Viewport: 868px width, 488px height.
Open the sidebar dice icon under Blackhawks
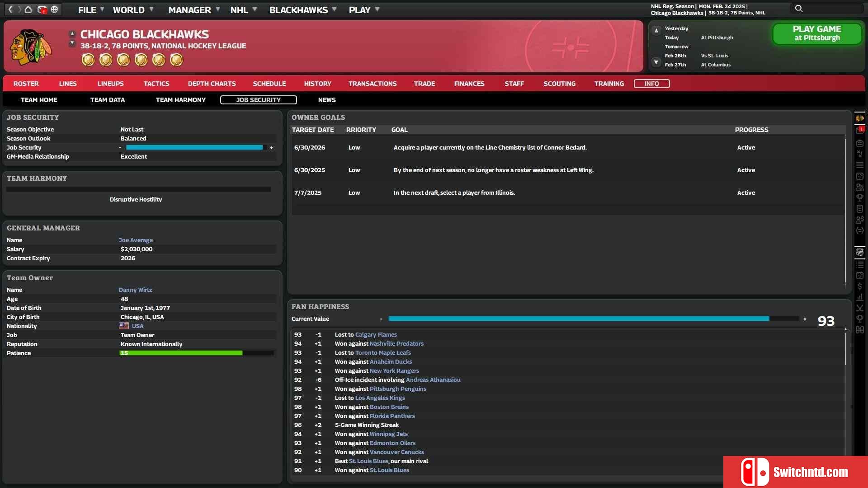coord(860,176)
